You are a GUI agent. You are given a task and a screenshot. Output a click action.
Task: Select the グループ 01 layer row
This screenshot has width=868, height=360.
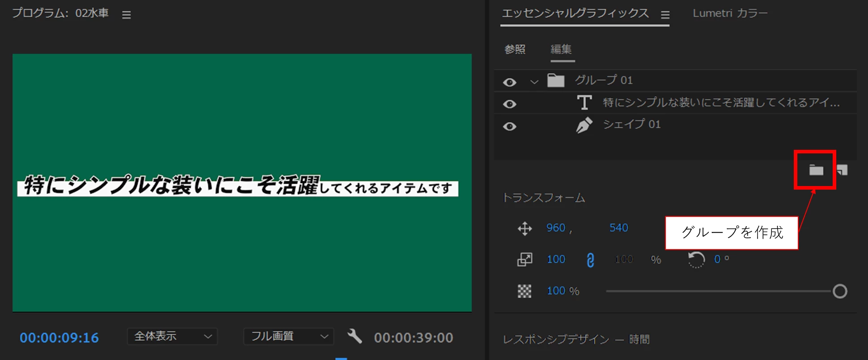click(x=676, y=80)
